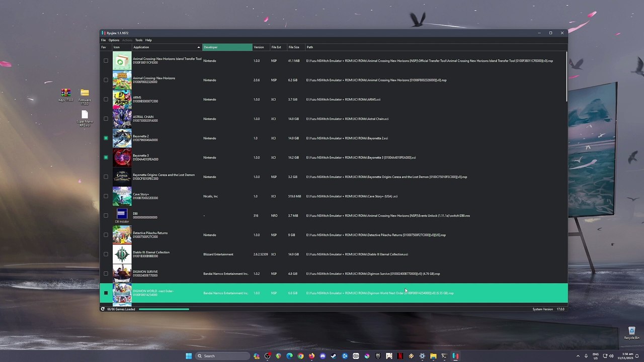Toggle the favorite checkbox for Diablo III
The width and height of the screenshot is (644, 362).
coord(106,254)
